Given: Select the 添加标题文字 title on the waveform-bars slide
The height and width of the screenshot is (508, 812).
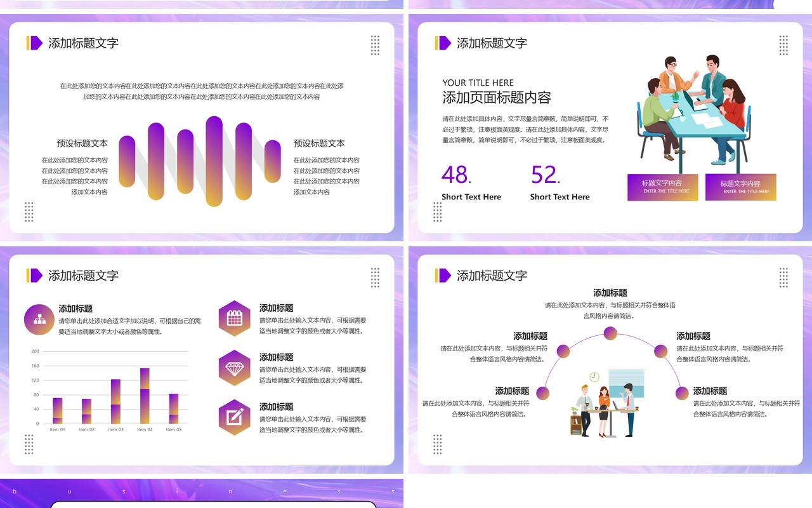Looking at the screenshot, I should tap(83, 43).
